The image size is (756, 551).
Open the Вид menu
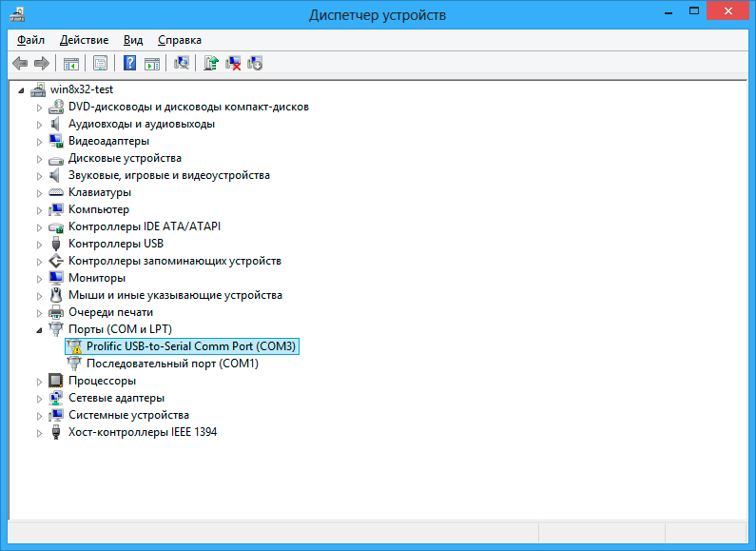[x=132, y=40]
